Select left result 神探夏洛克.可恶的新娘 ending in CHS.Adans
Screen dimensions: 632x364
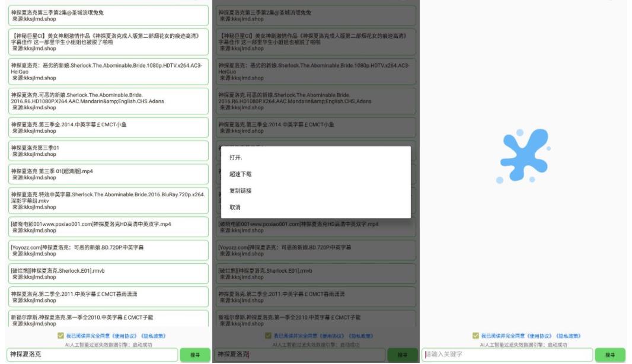click(x=108, y=101)
